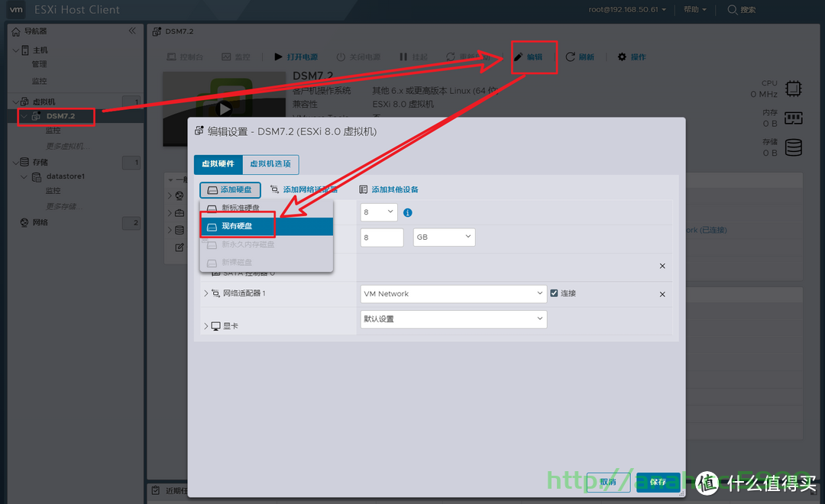Select 新永久内存磁盘 menu entry
The image size is (825, 504).
click(x=267, y=244)
